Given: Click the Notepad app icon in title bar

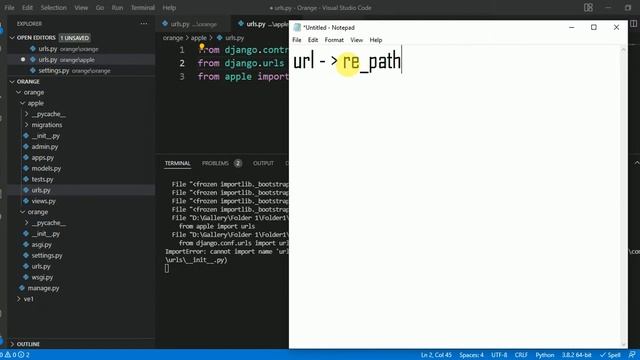Looking at the screenshot, I should (297, 27).
